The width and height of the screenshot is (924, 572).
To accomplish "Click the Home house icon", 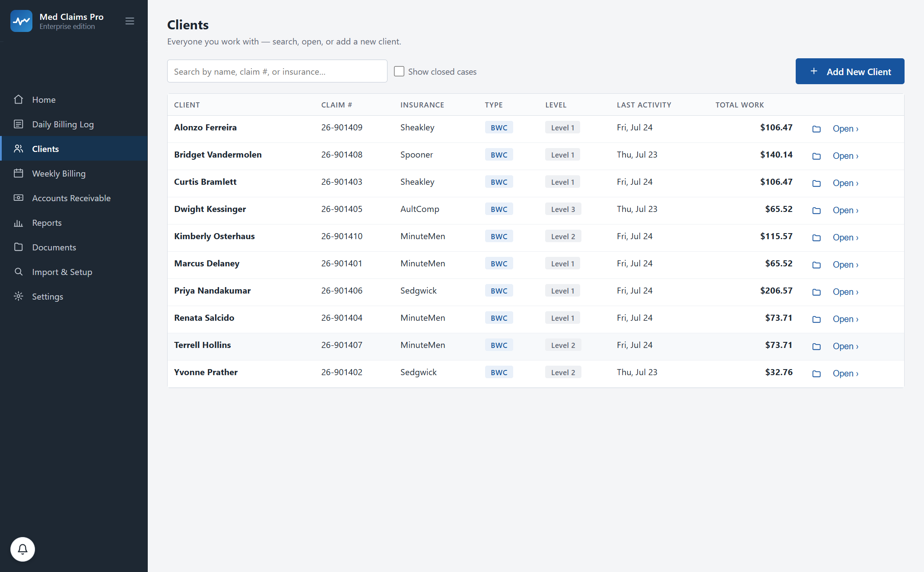I will tap(18, 100).
